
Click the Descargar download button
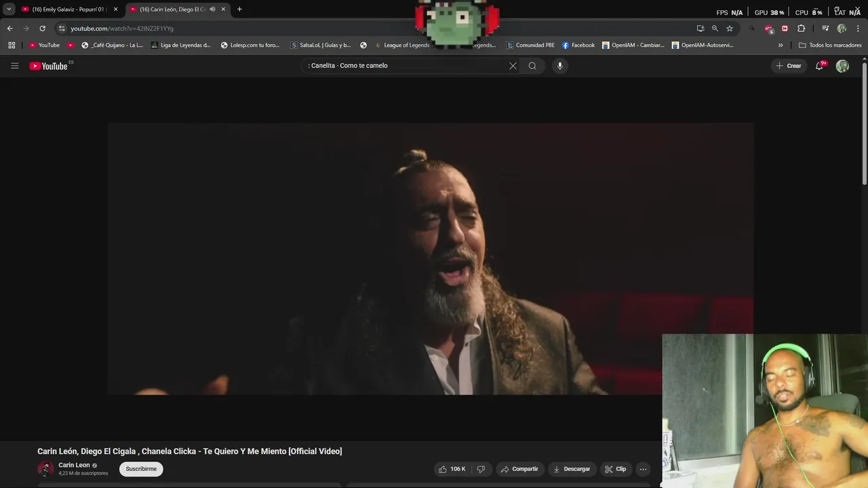tap(572, 469)
